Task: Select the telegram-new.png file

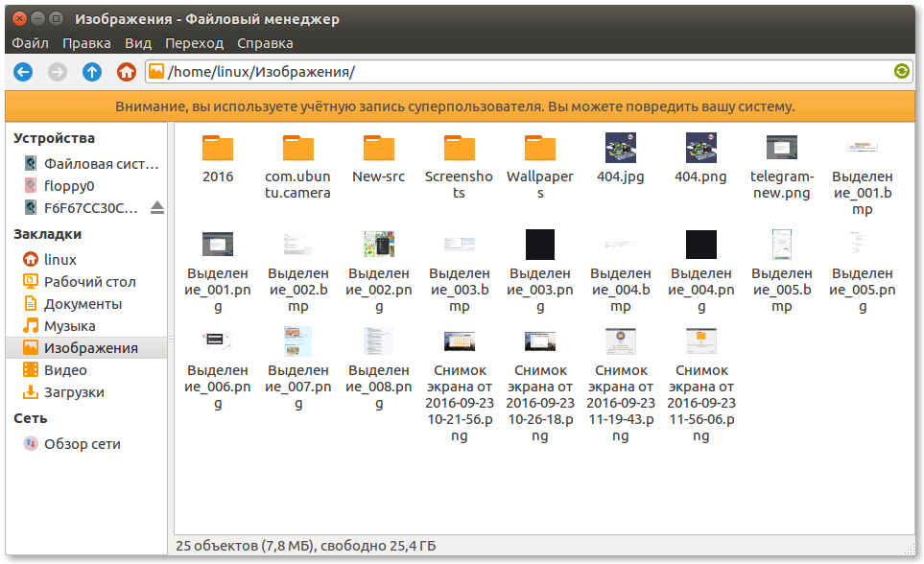Action: click(x=782, y=149)
